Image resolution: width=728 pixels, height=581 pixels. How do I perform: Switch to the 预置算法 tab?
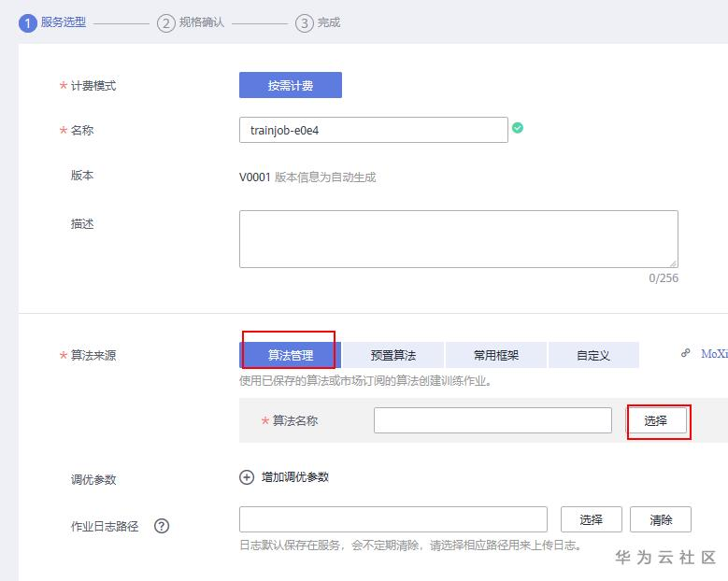point(393,355)
